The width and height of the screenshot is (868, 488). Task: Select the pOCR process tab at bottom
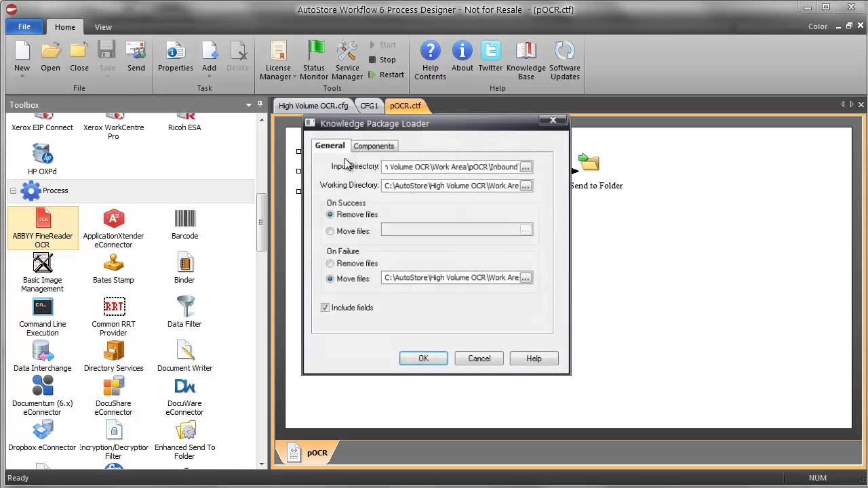pos(309,453)
